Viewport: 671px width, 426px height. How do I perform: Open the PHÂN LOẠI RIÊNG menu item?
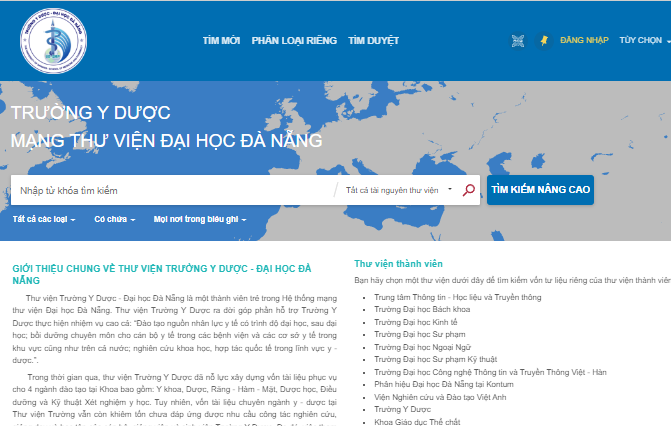[x=294, y=41]
